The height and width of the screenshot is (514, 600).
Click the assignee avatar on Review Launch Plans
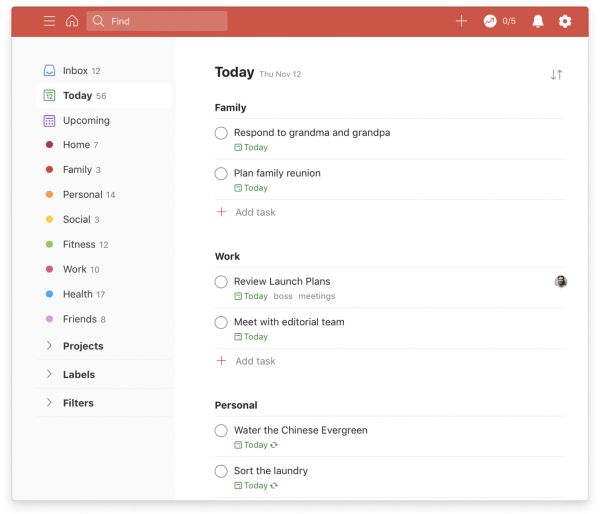coord(561,282)
